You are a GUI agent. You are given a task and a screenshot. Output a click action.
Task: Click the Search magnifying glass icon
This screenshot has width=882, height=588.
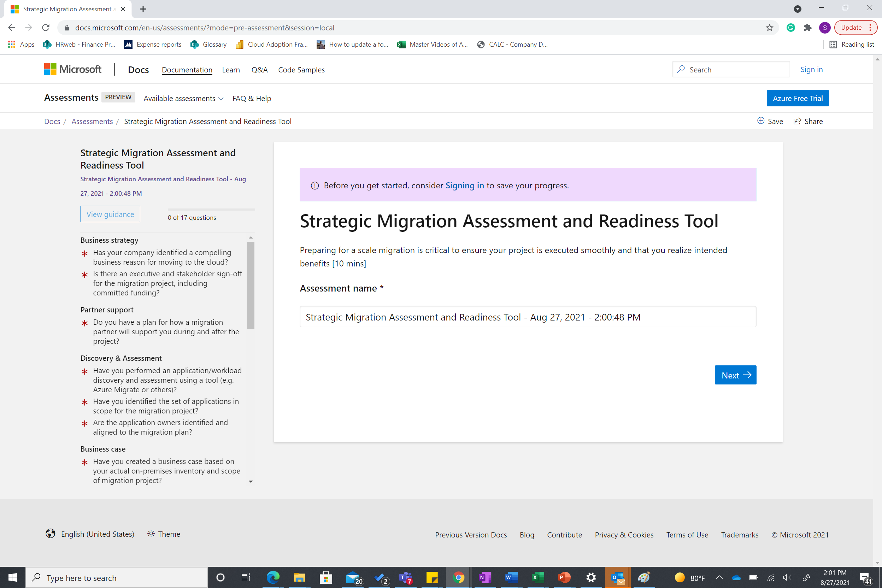pos(682,70)
